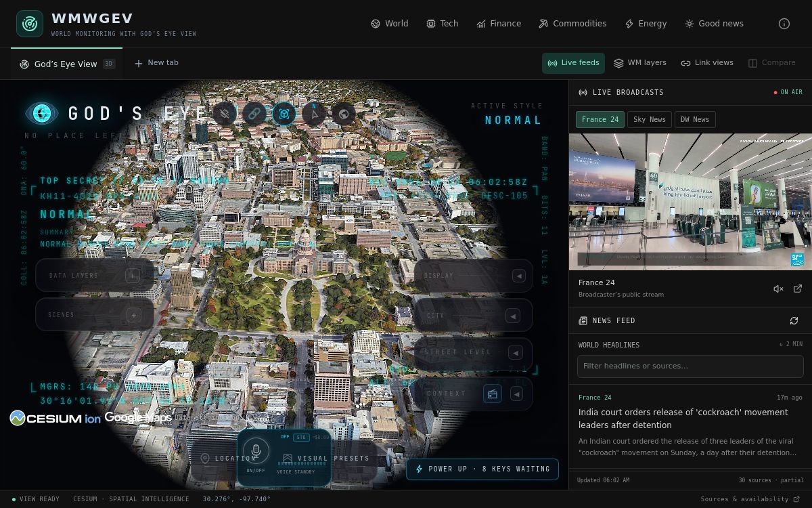
Task: Switch to the DW News broadcast
Action: pos(695,120)
